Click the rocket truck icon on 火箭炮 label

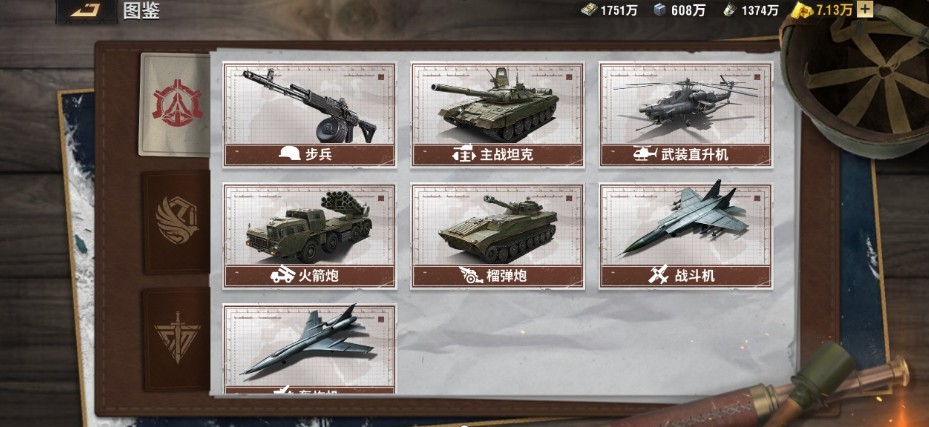coord(283,275)
